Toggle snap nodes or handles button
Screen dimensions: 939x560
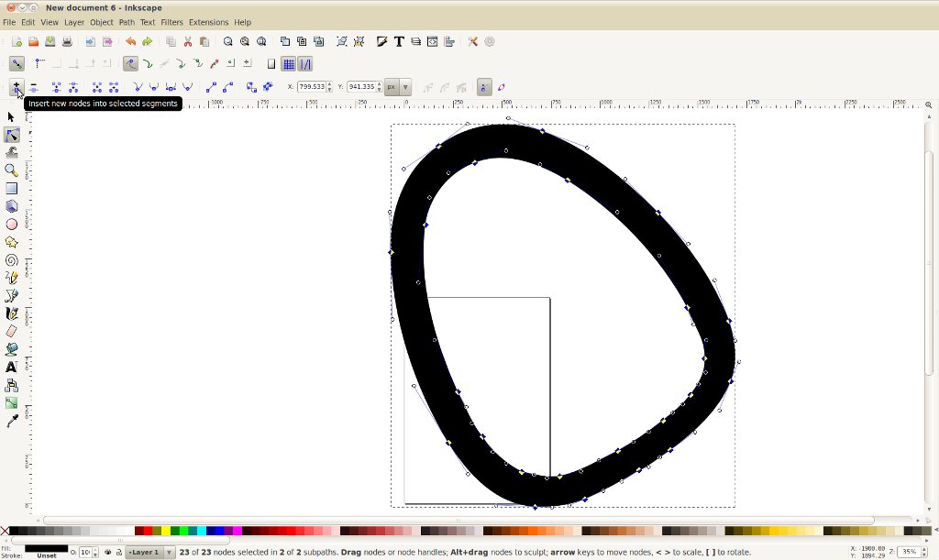130,64
